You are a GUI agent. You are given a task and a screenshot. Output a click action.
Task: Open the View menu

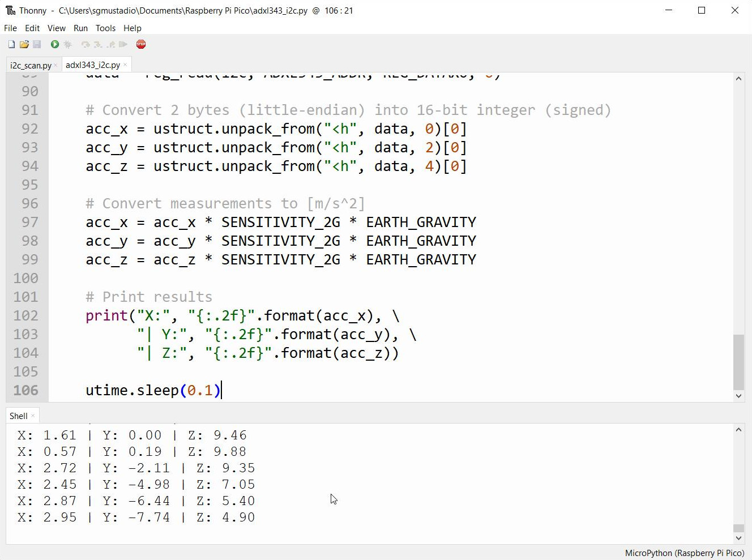[56, 28]
